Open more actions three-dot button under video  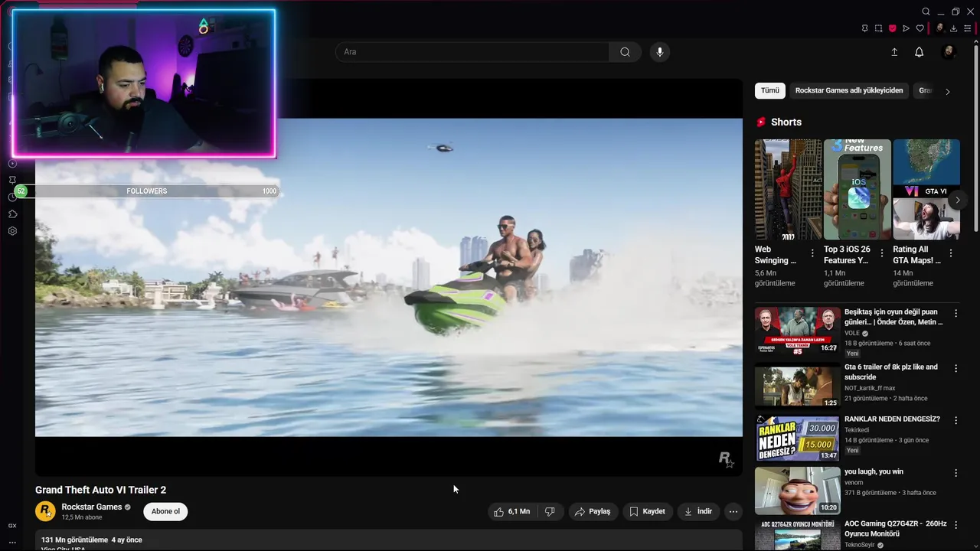[733, 511]
